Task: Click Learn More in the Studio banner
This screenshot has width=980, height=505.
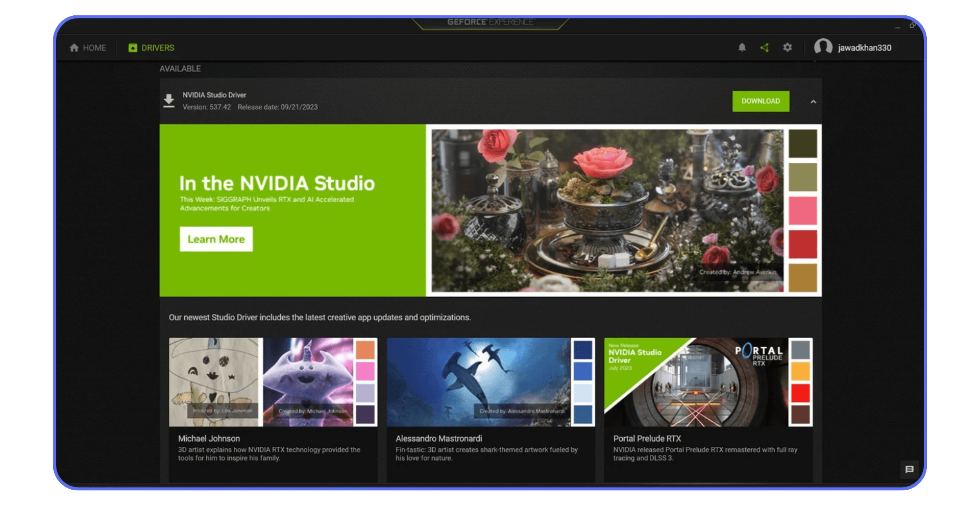Action: click(215, 239)
